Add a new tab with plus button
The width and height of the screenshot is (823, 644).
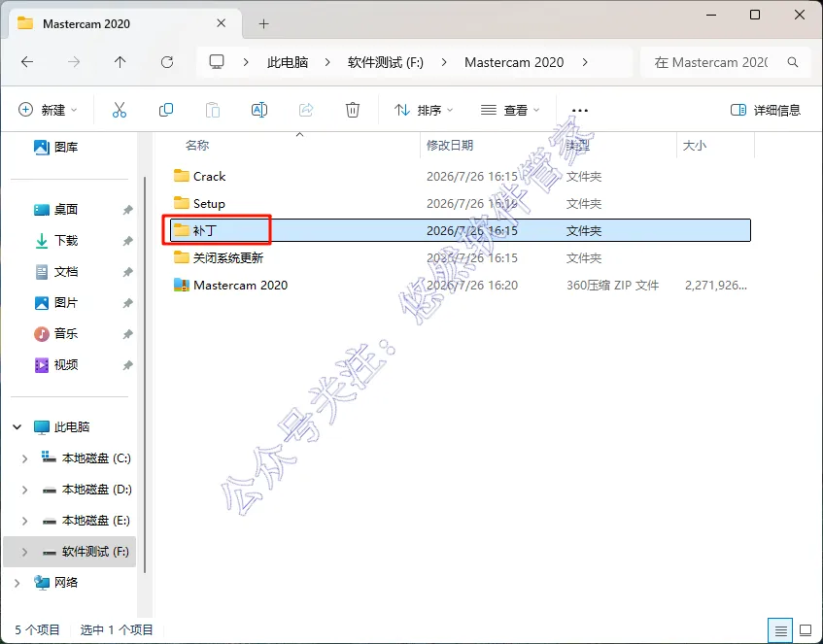(x=263, y=23)
